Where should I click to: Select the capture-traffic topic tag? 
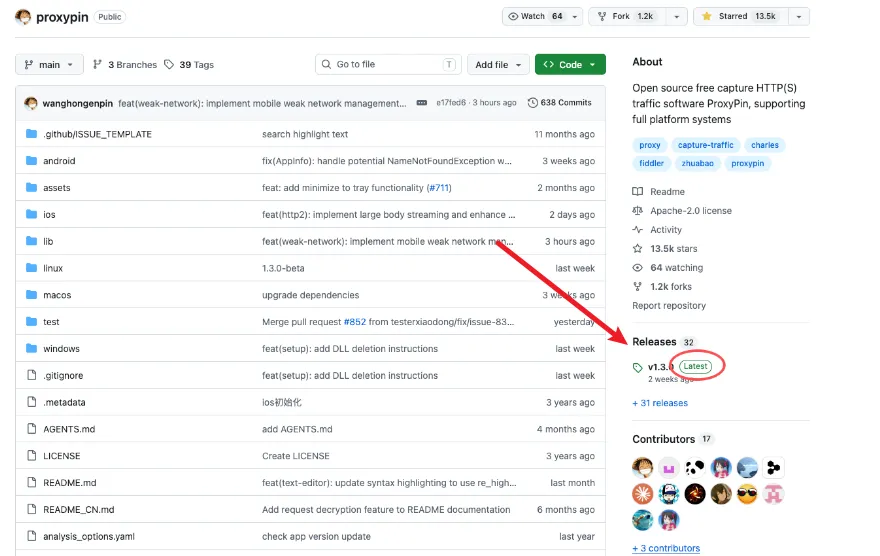(x=705, y=145)
